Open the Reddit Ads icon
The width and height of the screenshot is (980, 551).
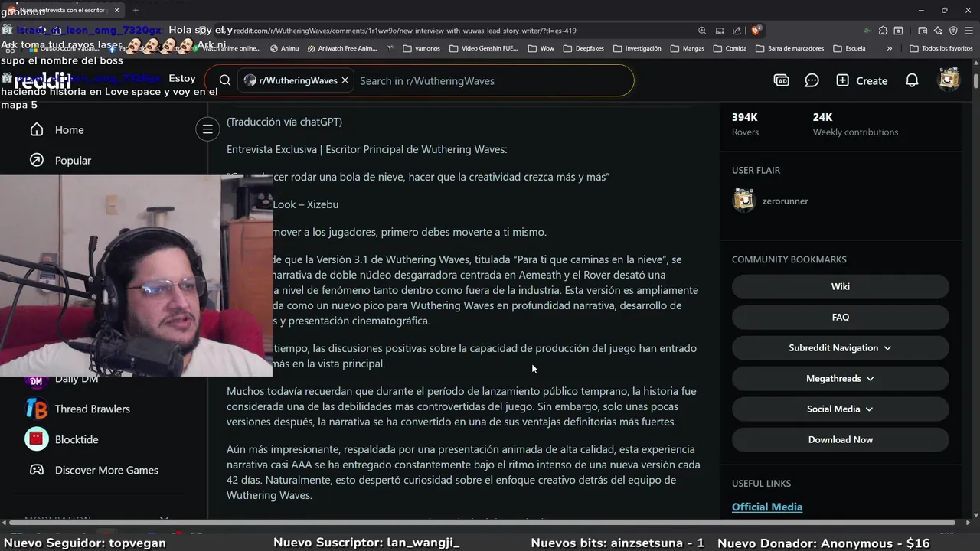coord(781,80)
